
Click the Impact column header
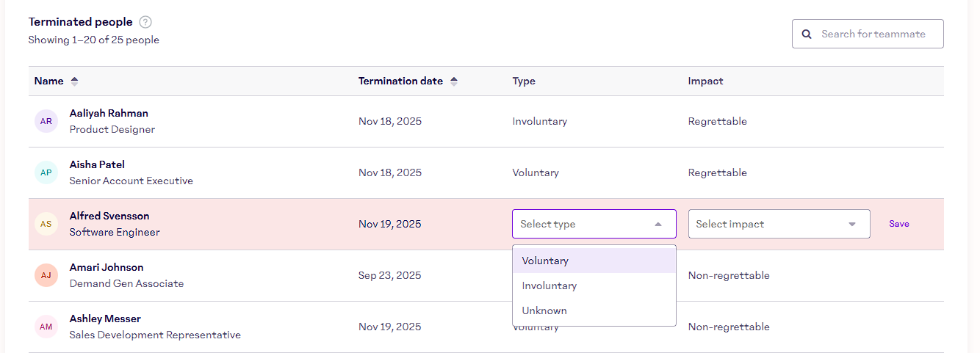[x=705, y=81]
